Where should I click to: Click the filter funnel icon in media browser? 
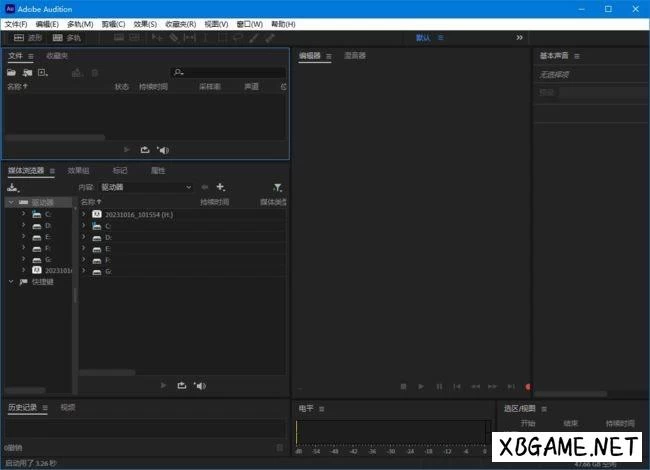[277, 187]
